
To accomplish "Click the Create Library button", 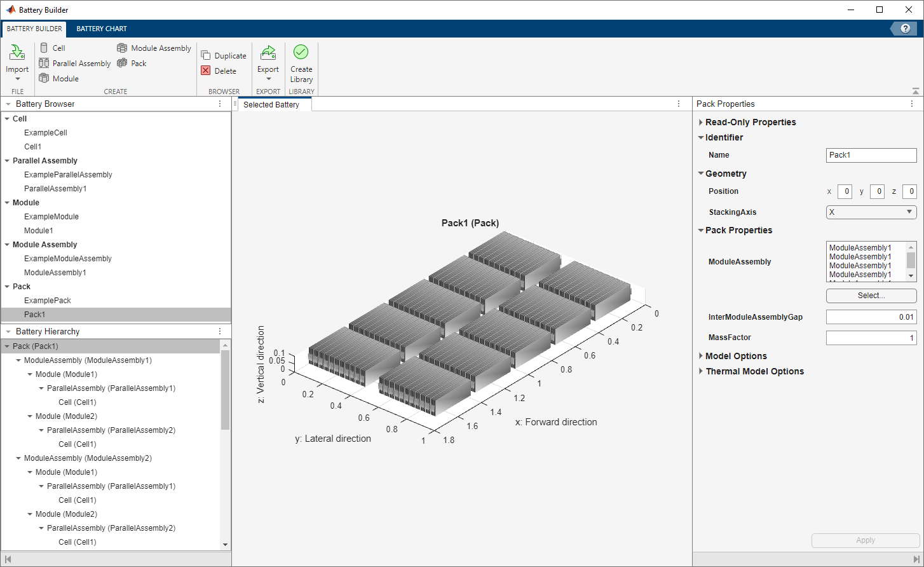I will [301, 64].
